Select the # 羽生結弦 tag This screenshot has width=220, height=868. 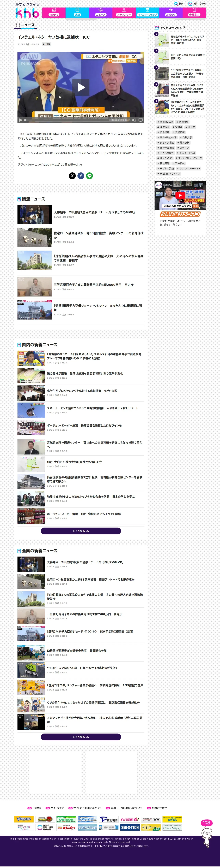click(x=179, y=163)
